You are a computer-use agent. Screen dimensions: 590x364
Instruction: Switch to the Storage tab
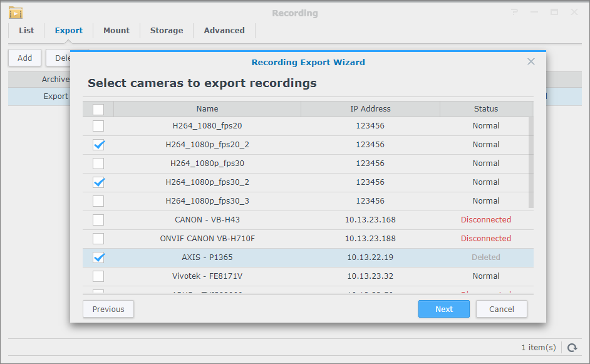tap(167, 30)
